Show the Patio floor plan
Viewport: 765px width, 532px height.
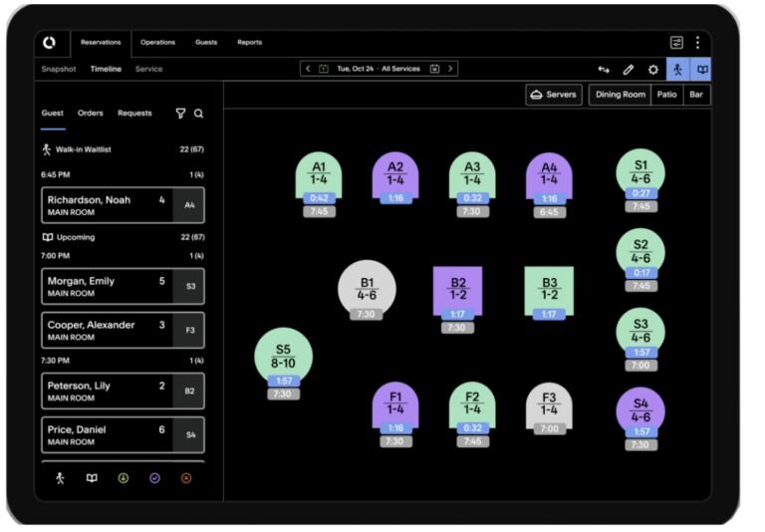666,95
